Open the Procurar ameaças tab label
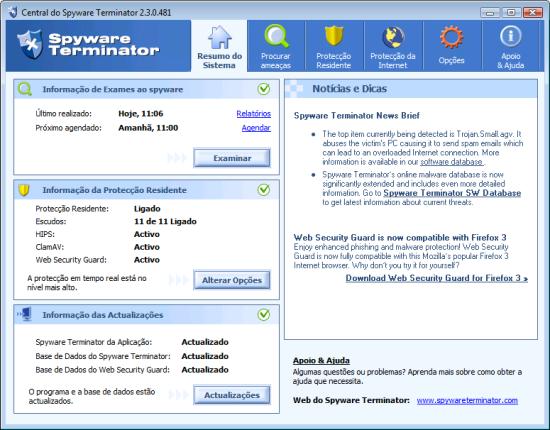550x430 pixels. click(276, 61)
